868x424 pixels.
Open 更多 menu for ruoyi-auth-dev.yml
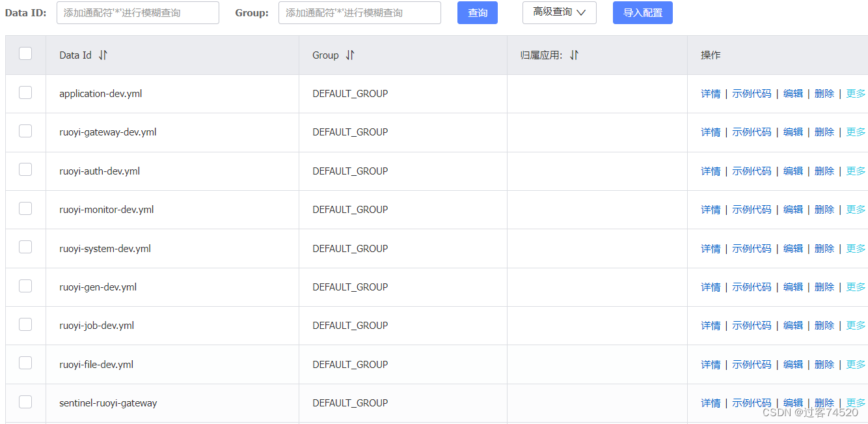[x=856, y=171]
